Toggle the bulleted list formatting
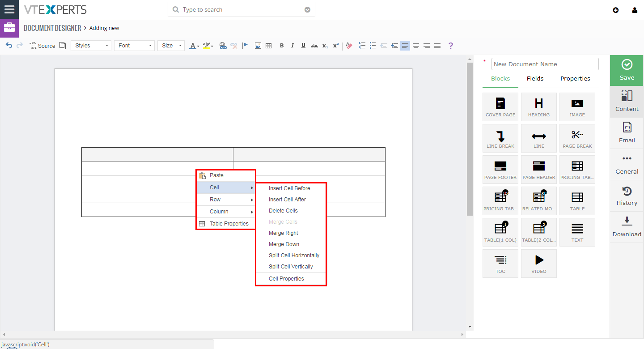This screenshot has height=349, width=644. (373, 45)
